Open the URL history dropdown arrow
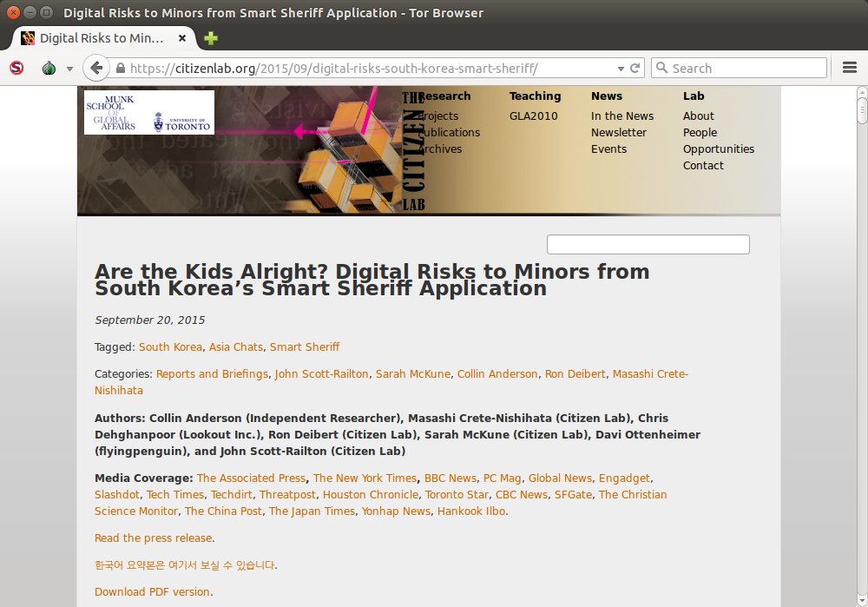This screenshot has width=868, height=607. pos(621,69)
